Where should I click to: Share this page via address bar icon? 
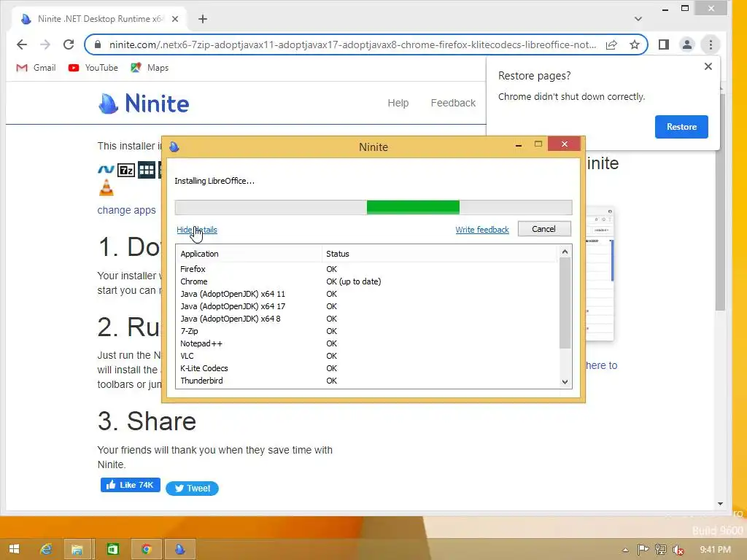pyautogui.click(x=611, y=44)
